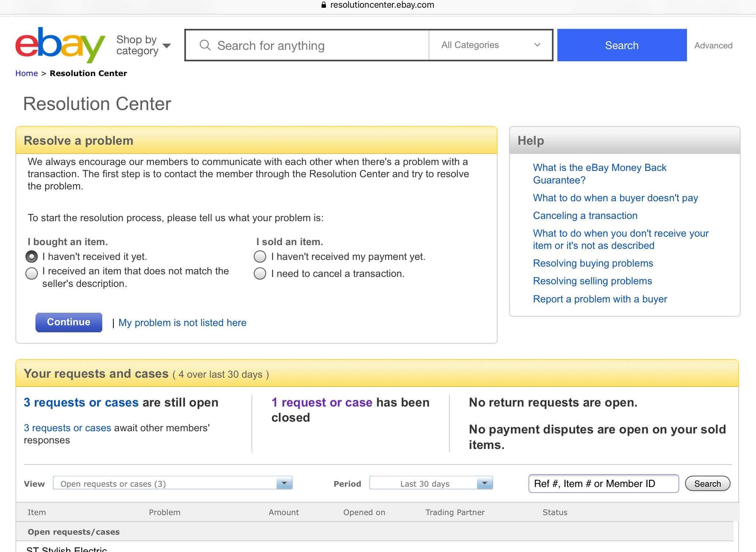
Task: Open 'Canceling a transaction' help link
Action: 585,216
